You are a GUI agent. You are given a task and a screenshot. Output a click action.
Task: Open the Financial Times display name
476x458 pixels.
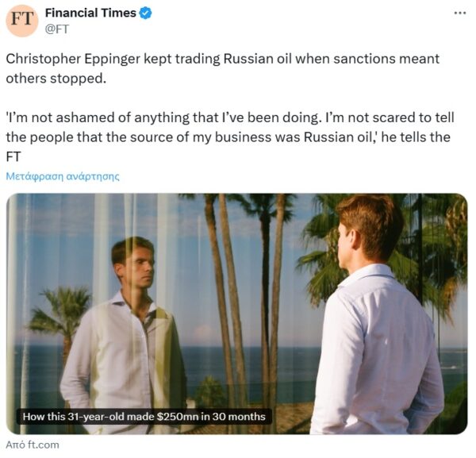(90, 13)
